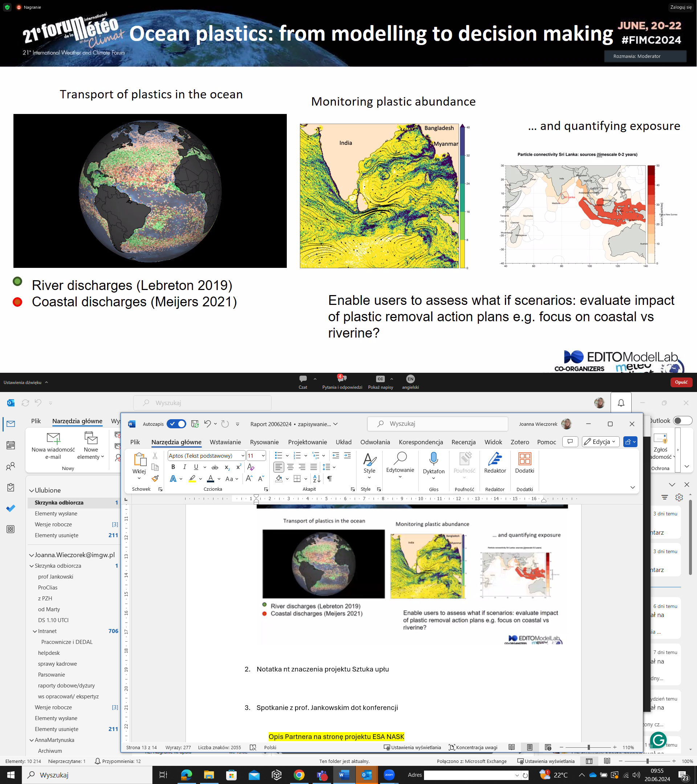
Task: Click Opuść button to leave Zoom
Action: click(681, 382)
